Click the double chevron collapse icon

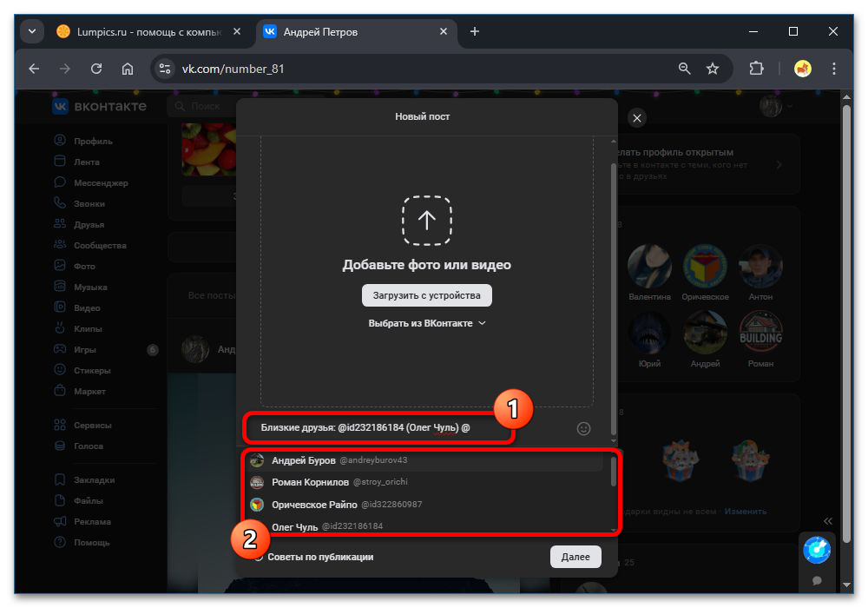pos(827,521)
